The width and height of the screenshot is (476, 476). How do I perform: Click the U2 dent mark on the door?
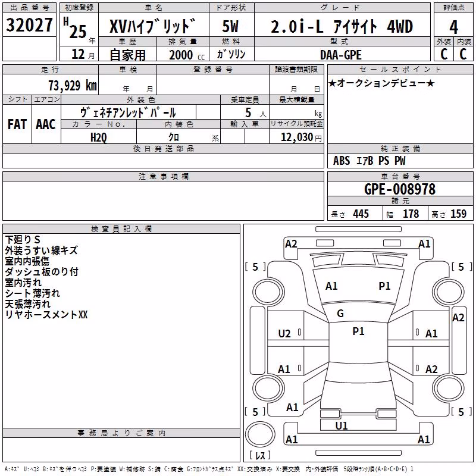click(x=284, y=334)
